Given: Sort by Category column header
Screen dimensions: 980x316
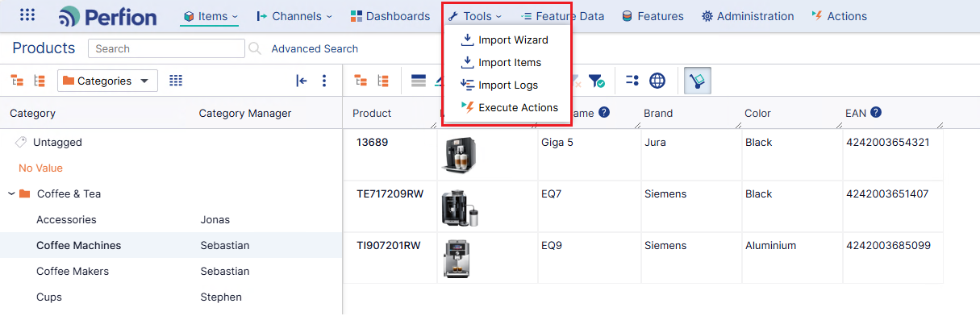Looking at the screenshot, I should tap(32, 114).
